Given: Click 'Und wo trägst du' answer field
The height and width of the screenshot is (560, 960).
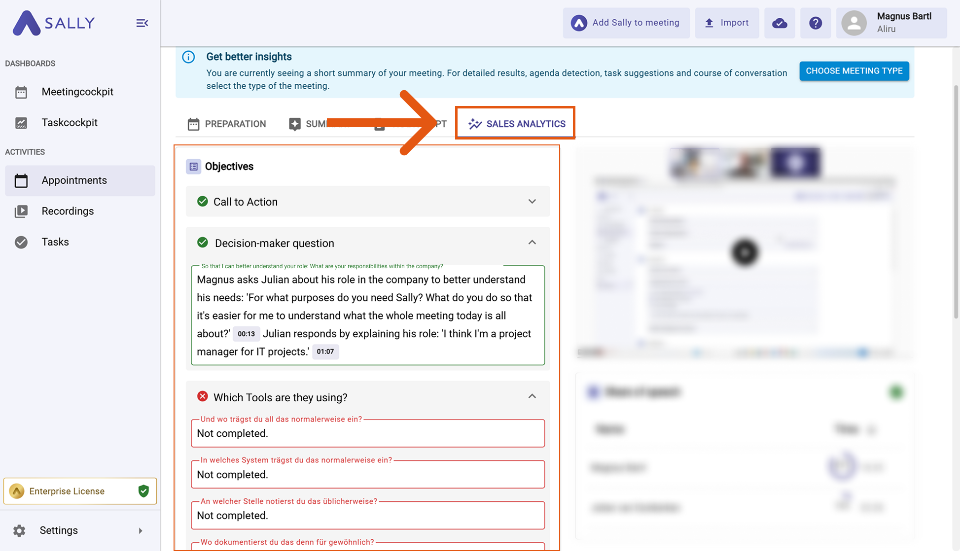Looking at the screenshot, I should 368,433.
